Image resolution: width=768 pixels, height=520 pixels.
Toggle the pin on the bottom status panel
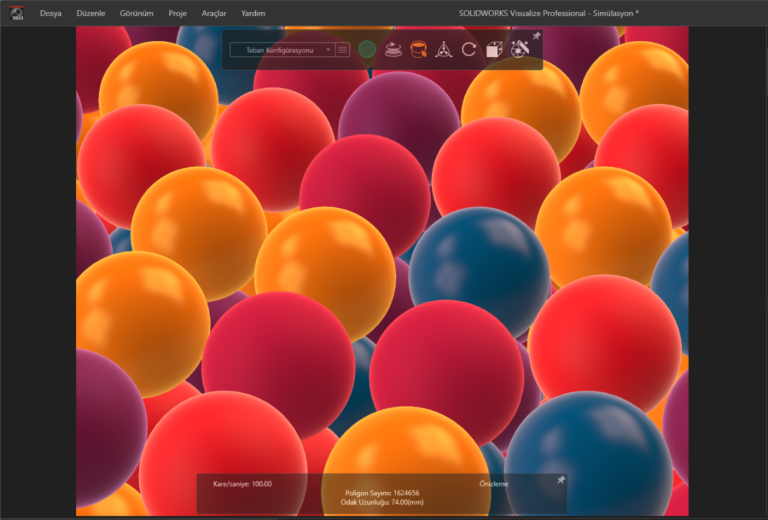[561, 480]
